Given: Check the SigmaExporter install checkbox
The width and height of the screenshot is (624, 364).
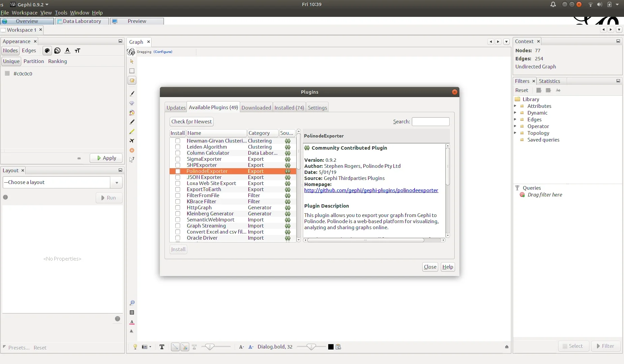Looking at the screenshot, I should pyautogui.click(x=178, y=159).
